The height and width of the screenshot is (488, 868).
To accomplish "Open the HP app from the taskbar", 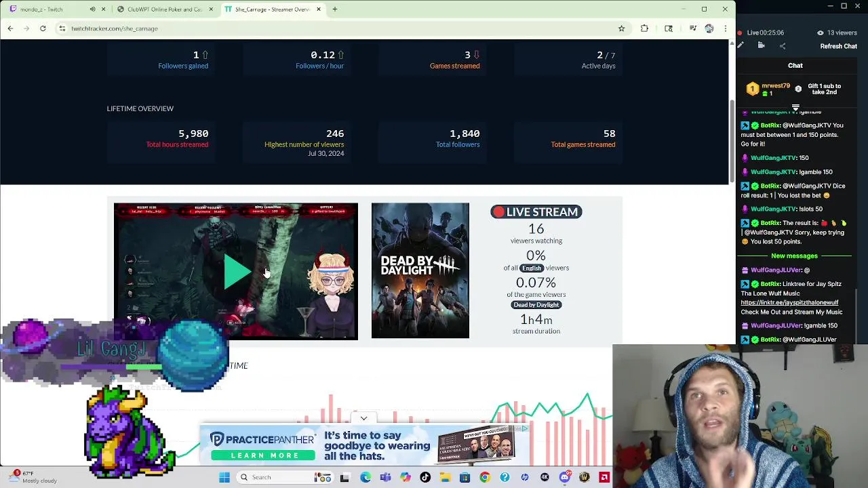I will 524,477.
